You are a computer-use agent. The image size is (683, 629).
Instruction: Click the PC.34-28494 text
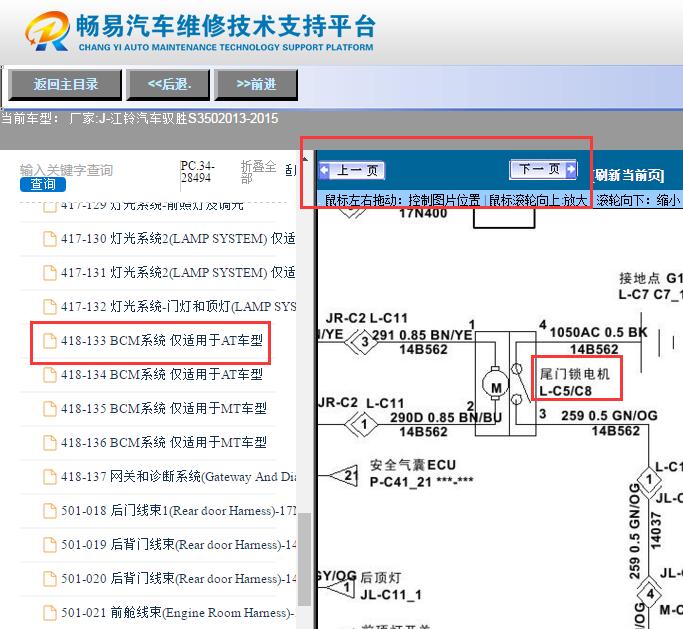click(x=197, y=172)
